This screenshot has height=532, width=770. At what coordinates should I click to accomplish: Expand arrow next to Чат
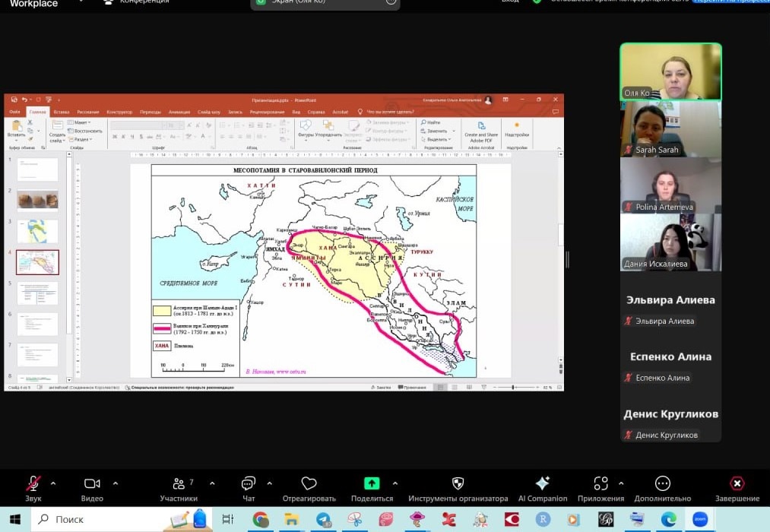point(270,483)
